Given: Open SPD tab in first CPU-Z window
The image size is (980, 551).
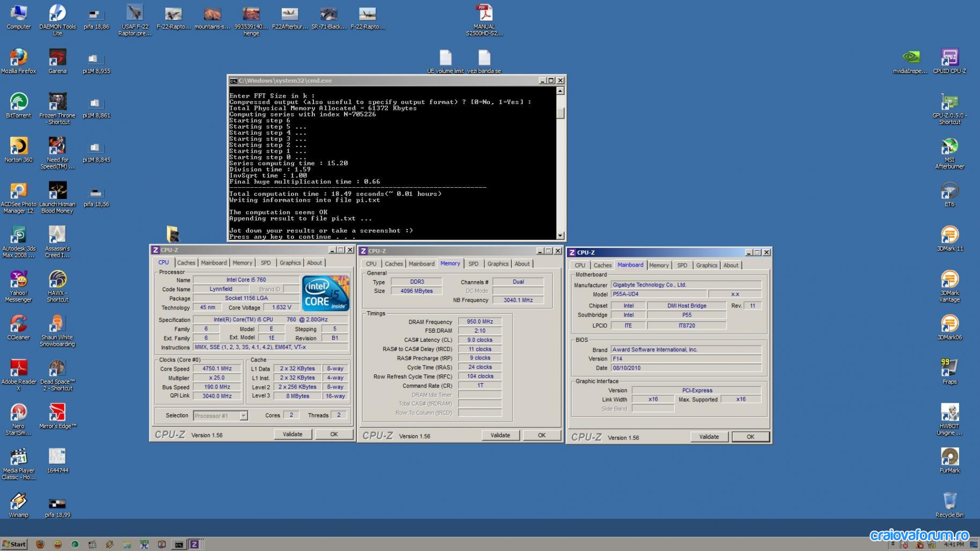Looking at the screenshot, I should 266,263.
